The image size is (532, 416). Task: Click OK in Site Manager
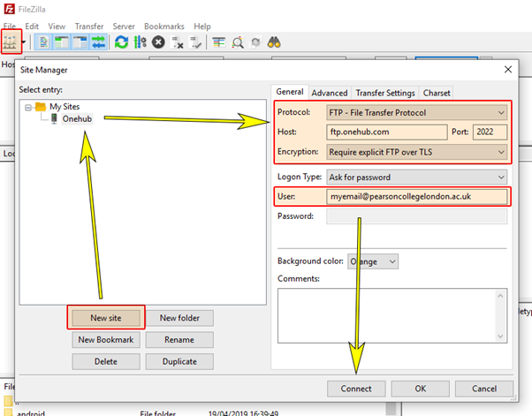(x=421, y=389)
